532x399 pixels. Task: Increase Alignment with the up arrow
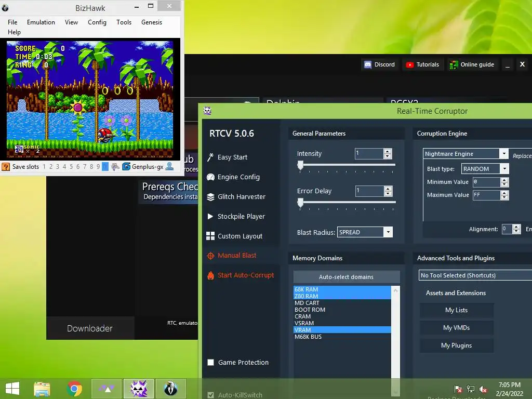[x=516, y=227]
